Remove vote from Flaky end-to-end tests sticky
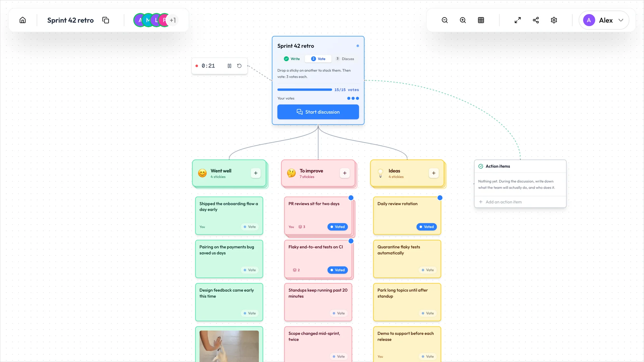Viewport: 644px width, 362px height. (x=337, y=270)
